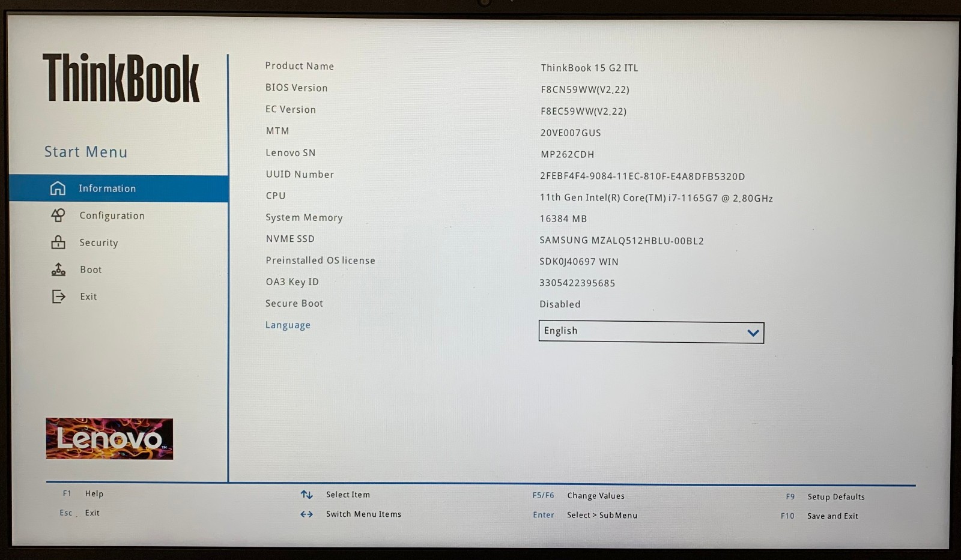Click Enter Select SubMenu hint
The height and width of the screenshot is (560, 961).
point(585,515)
